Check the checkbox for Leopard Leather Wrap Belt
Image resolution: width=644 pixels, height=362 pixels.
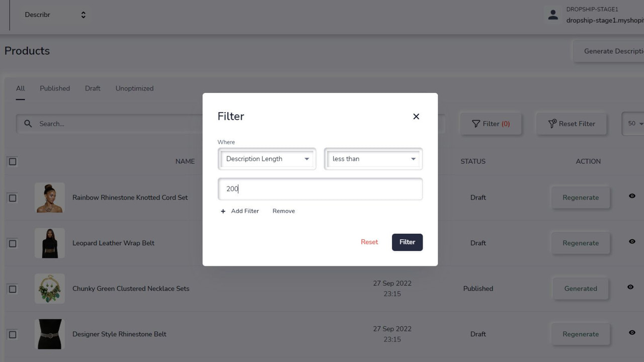click(x=13, y=243)
